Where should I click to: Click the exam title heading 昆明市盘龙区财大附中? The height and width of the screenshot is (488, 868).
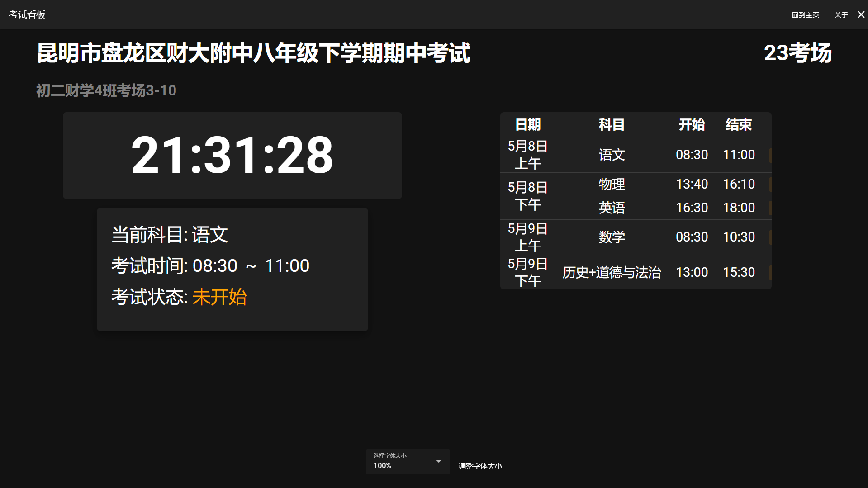253,53
